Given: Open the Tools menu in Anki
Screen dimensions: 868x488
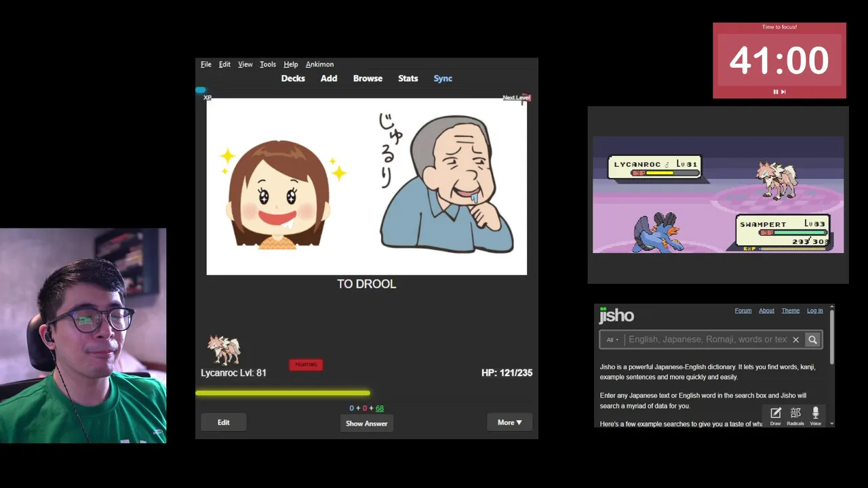Looking at the screenshot, I should click(x=268, y=64).
